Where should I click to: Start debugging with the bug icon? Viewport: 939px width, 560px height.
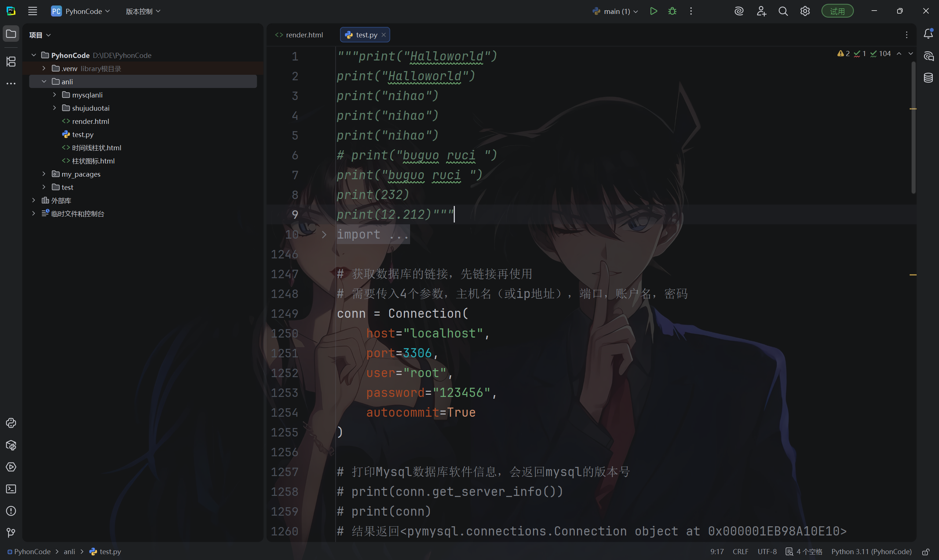tap(672, 11)
